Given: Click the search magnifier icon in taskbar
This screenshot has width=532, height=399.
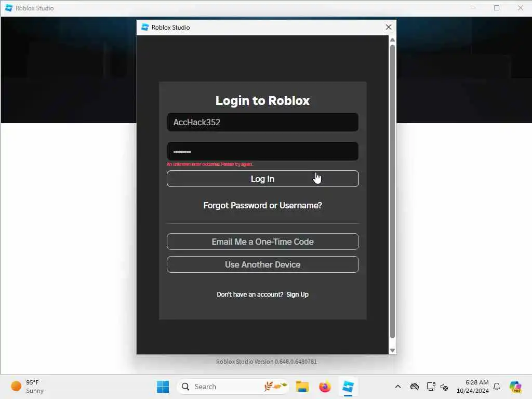Looking at the screenshot, I should coord(185,387).
